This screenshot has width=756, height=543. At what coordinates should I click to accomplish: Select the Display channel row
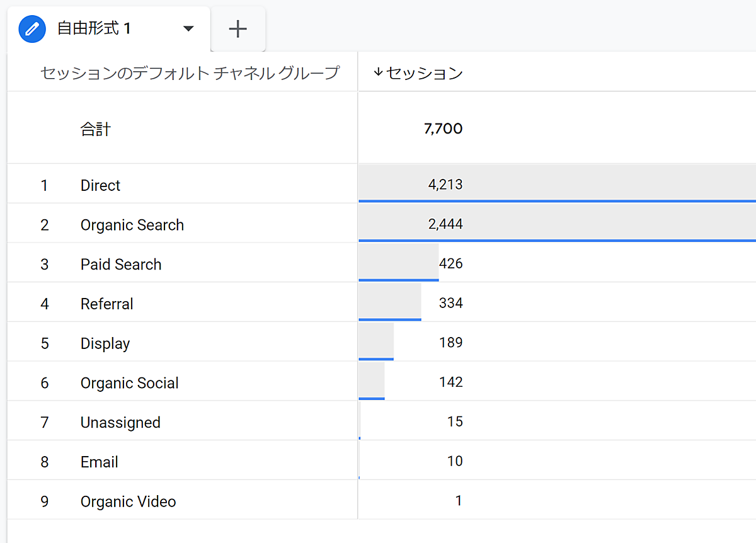105,344
